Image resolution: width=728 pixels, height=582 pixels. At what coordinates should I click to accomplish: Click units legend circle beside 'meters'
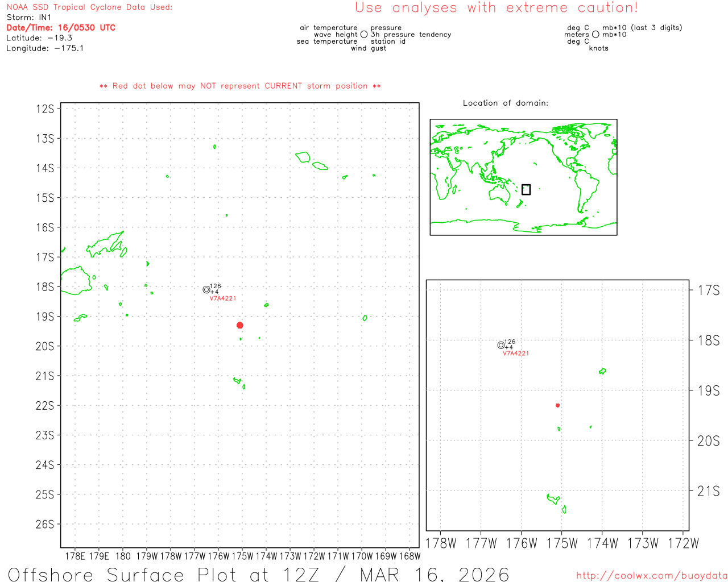coord(595,35)
